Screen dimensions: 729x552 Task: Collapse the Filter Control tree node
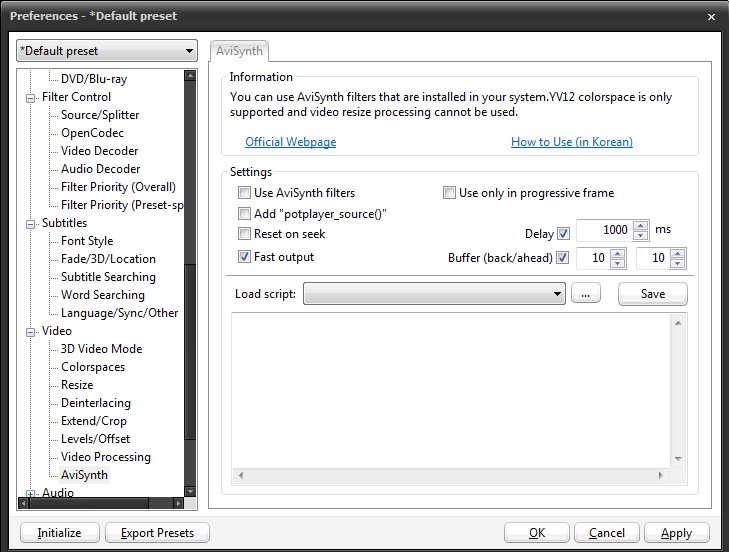[31, 98]
